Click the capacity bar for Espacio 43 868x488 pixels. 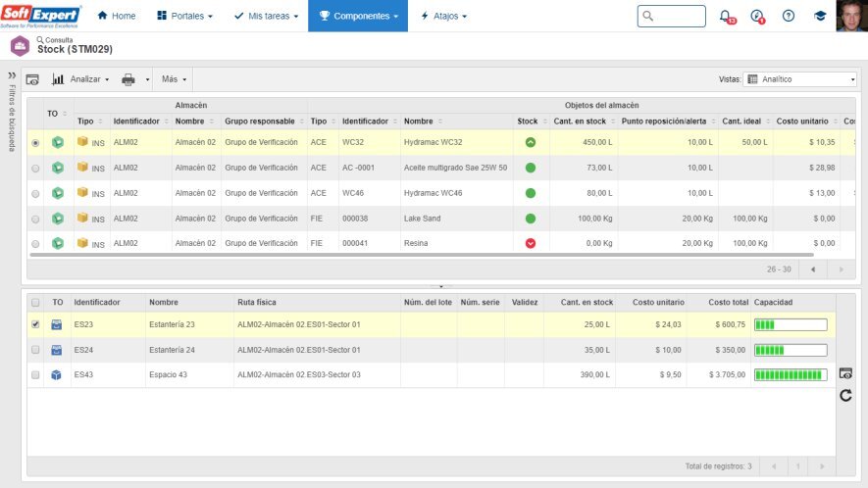(x=790, y=374)
